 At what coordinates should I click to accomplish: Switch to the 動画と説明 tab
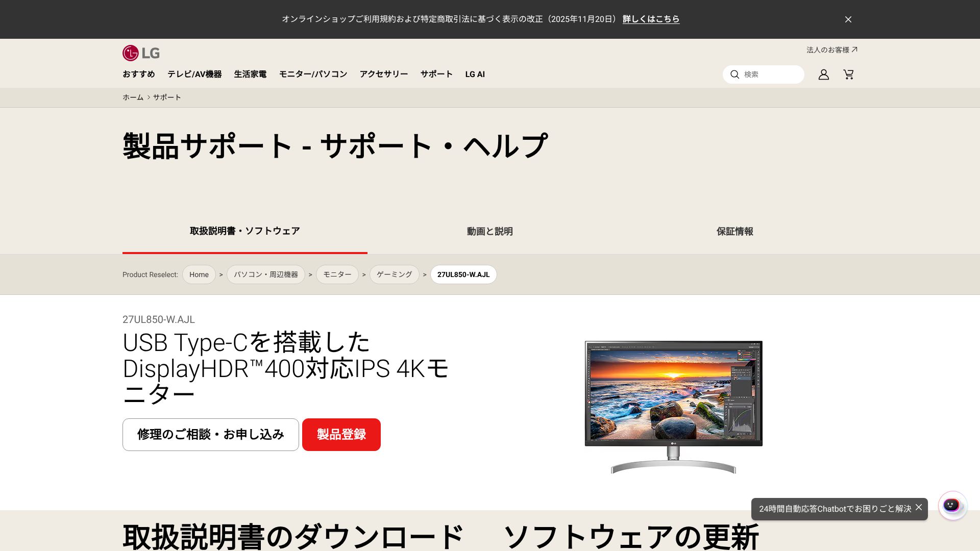tap(490, 231)
